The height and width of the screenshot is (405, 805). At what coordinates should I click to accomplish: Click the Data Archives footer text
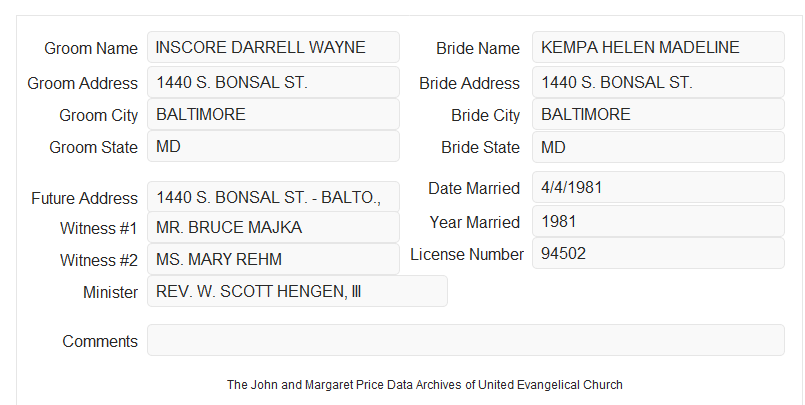(425, 385)
